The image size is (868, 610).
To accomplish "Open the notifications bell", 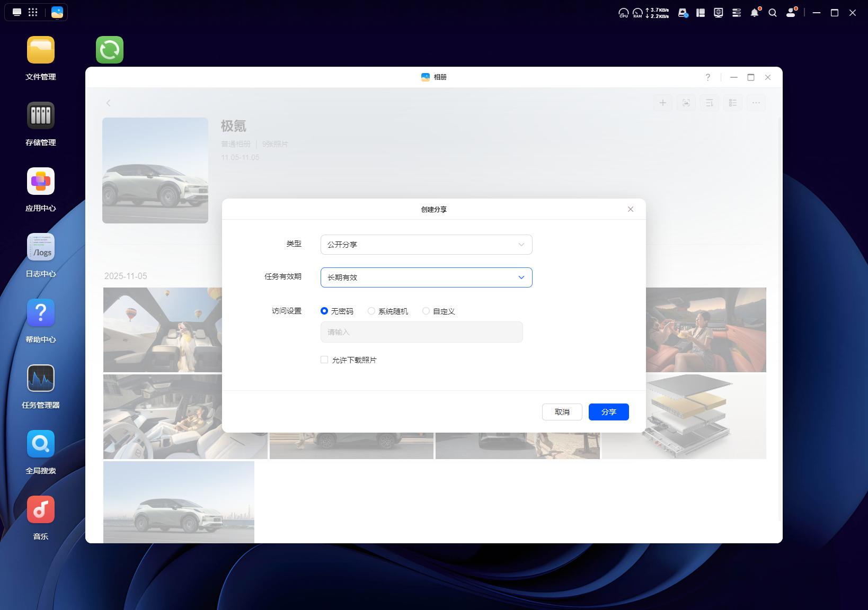I will tap(755, 13).
